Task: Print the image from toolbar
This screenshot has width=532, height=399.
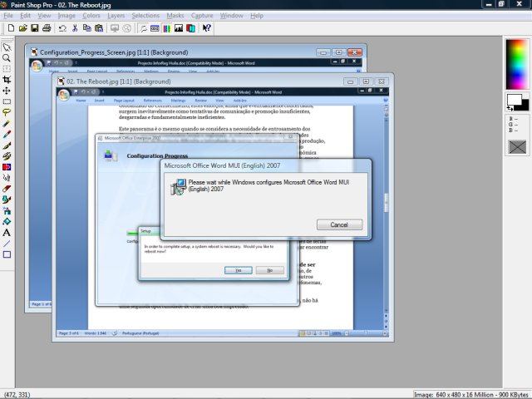Action: coord(47,28)
